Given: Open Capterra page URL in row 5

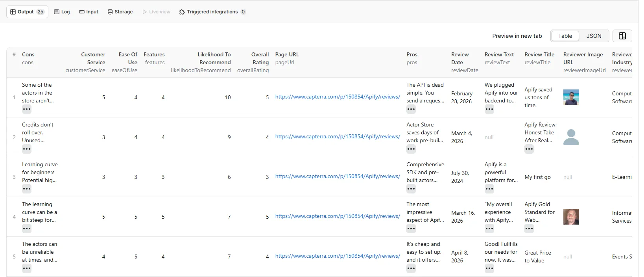Looking at the screenshot, I should pyautogui.click(x=338, y=256).
